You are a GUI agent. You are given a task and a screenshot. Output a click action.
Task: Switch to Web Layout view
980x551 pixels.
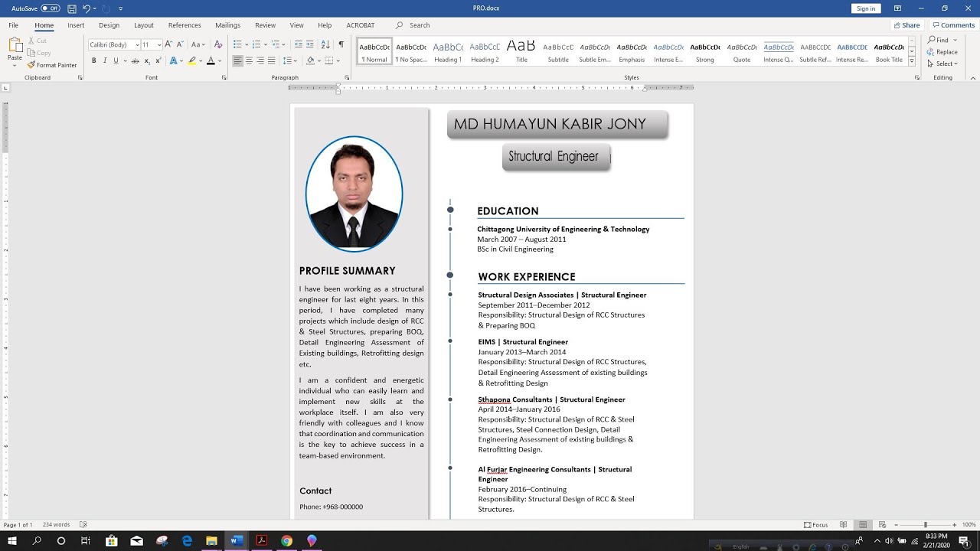click(x=882, y=525)
